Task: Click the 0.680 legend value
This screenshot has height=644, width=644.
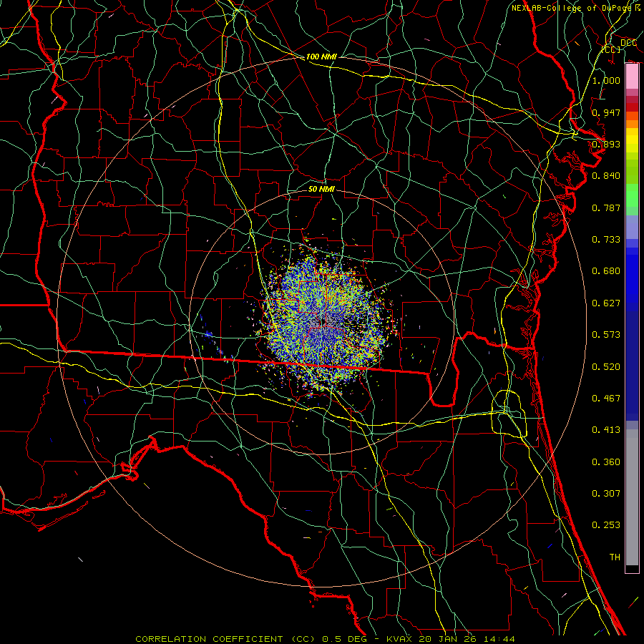Action: pyautogui.click(x=606, y=271)
